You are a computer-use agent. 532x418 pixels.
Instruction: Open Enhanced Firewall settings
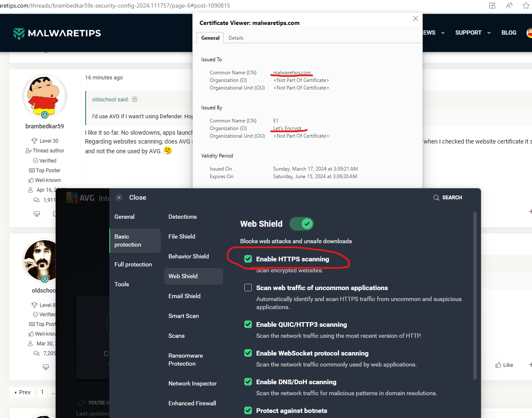[192, 403]
